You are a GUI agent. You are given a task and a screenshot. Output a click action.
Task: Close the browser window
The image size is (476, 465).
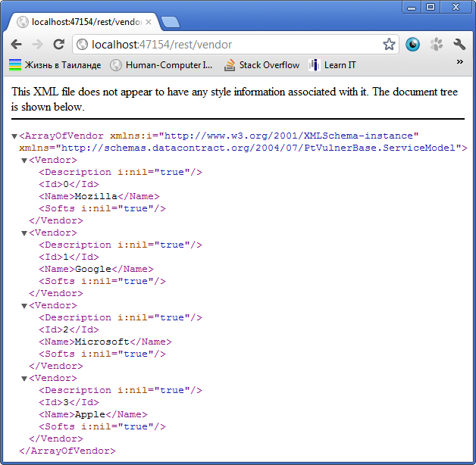456,8
